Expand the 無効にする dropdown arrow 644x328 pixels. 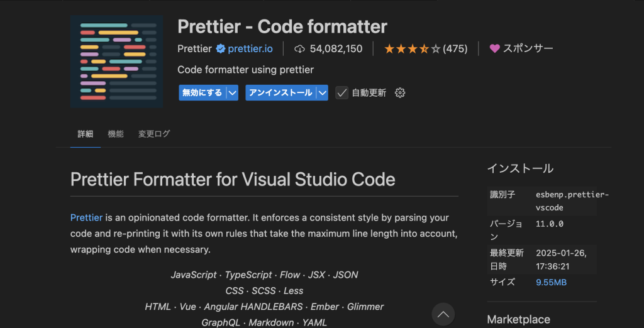tap(233, 92)
